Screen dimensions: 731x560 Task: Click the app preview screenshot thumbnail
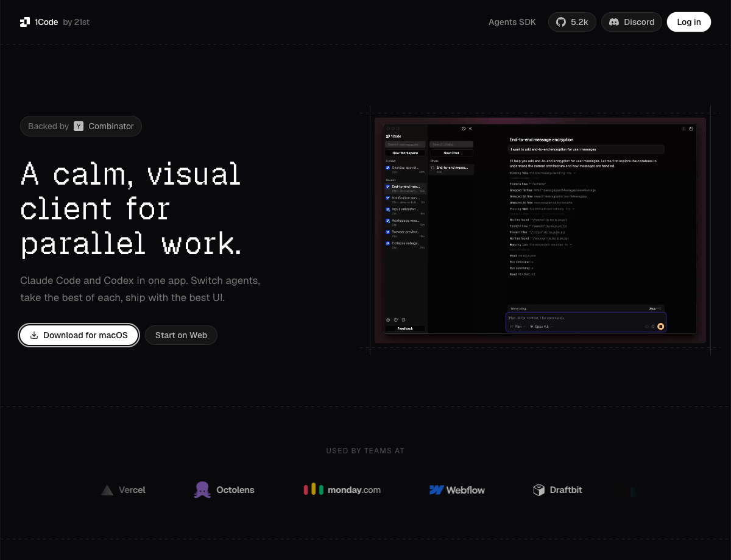540,230
